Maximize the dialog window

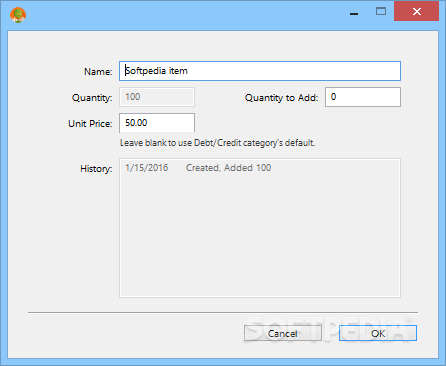[381, 11]
